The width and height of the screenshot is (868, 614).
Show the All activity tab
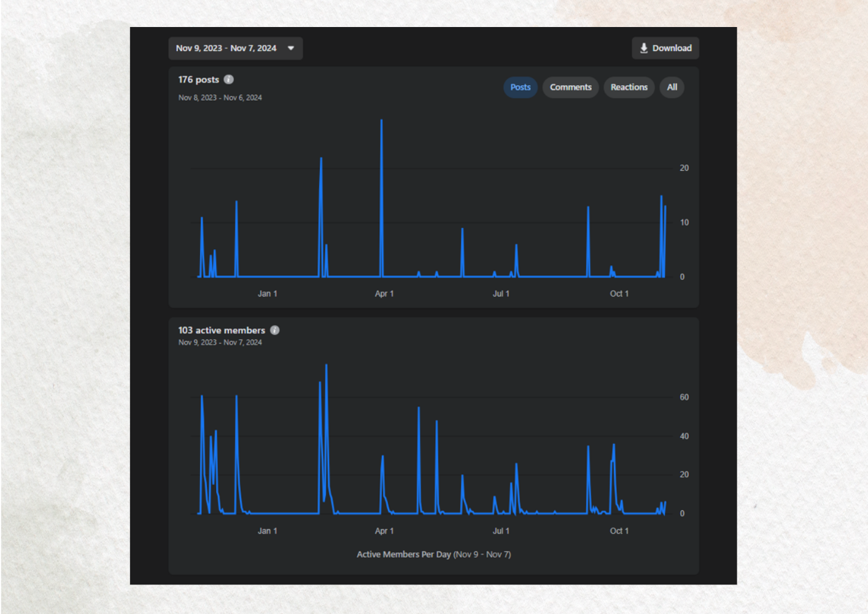coord(672,87)
